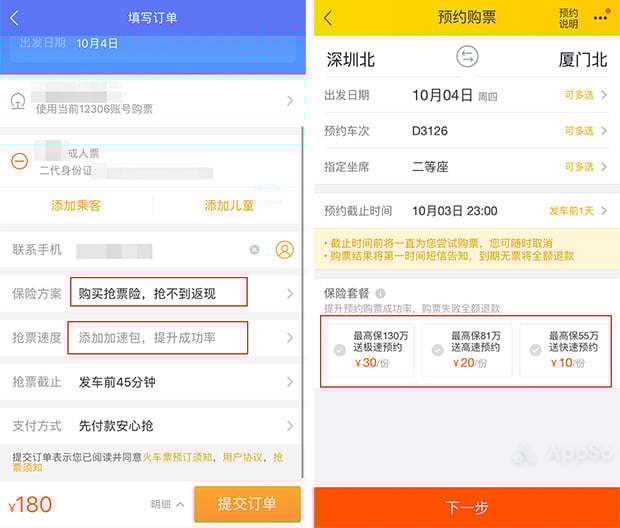Screen dimensions: 620x528
Task: Remove passenger with orange minus icon
Action: pyautogui.click(x=19, y=161)
